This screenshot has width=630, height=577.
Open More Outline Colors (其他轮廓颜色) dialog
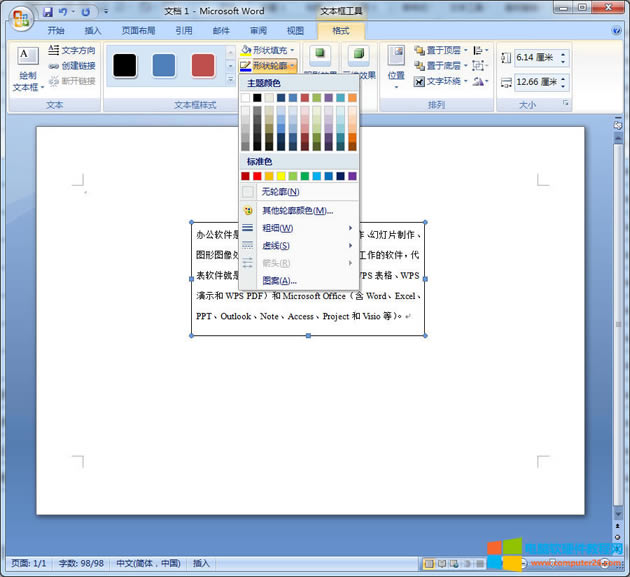click(x=297, y=211)
